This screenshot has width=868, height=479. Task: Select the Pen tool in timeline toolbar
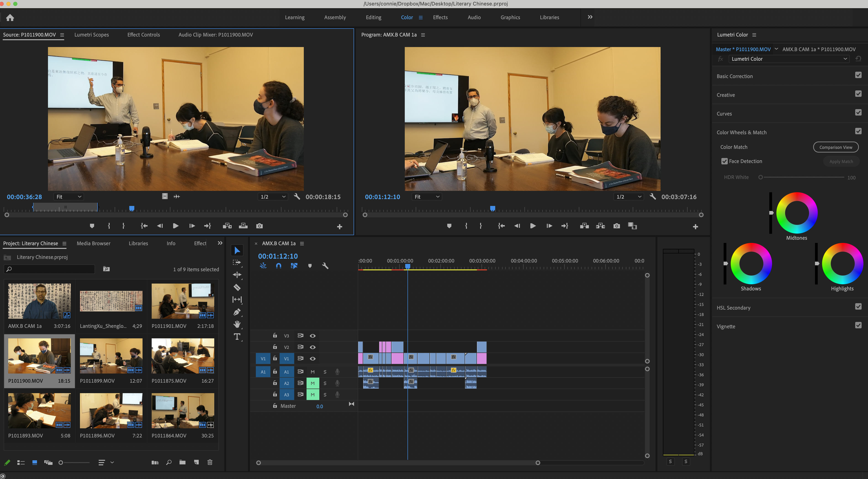coord(237,312)
